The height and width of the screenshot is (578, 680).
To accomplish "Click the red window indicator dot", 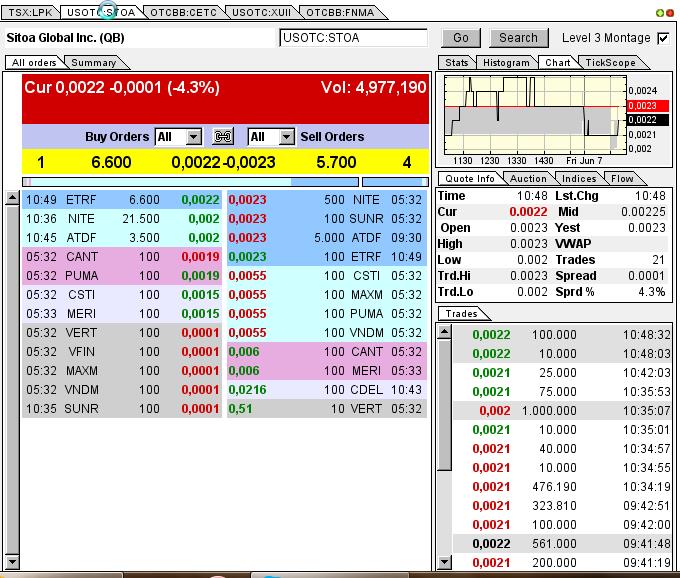I will pyautogui.click(x=670, y=13).
